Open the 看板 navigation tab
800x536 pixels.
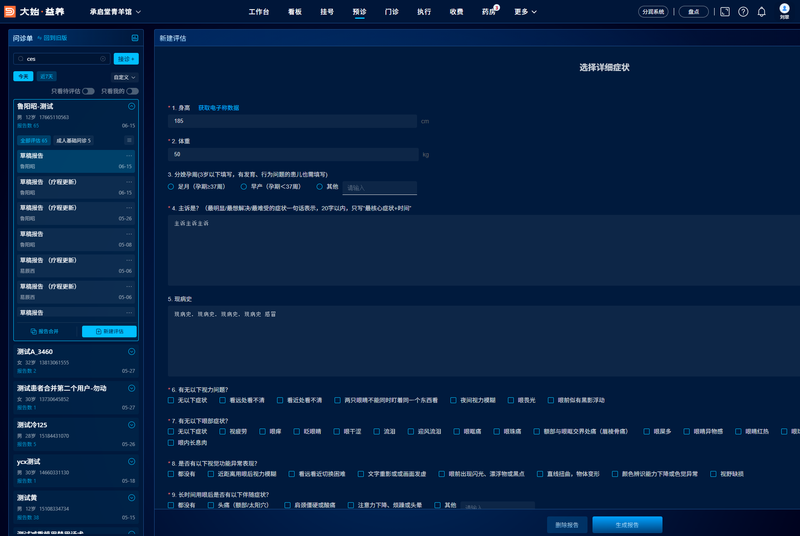(x=295, y=12)
